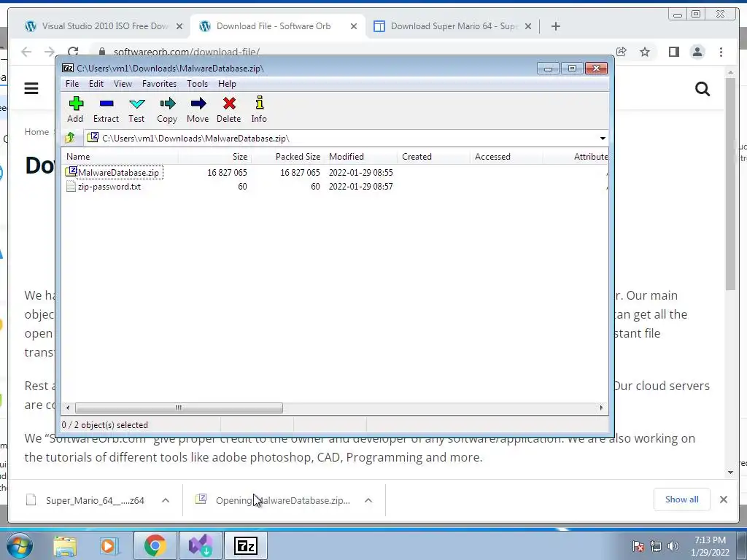747x560 pixels.
Task: Click the MalwareDatabase.zip archive file icon
Action: click(71, 172)
